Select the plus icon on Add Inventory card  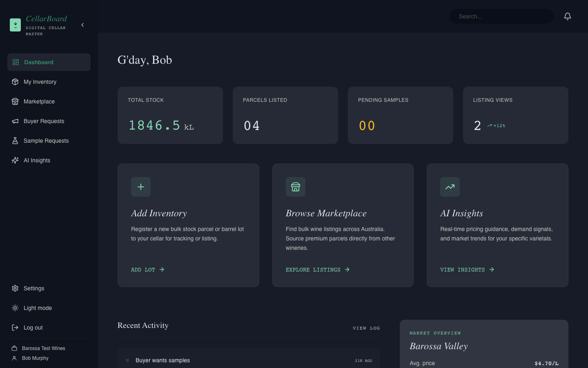coord(140,187)
